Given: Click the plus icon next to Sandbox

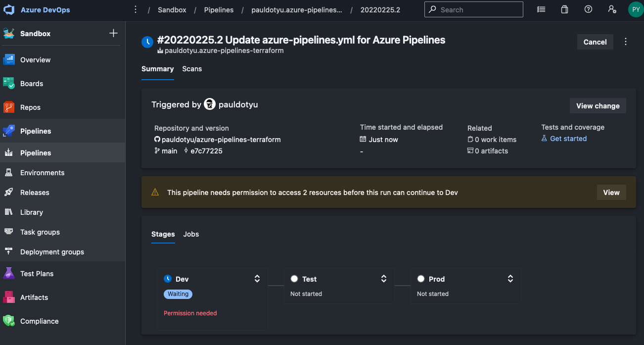Looking at the screenshot, I should 113,33.
